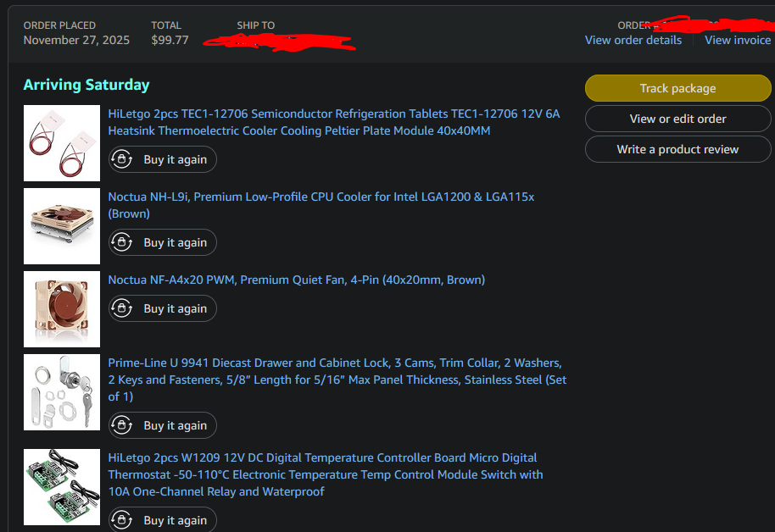Open the Noctua NH-L9i CPU Cooler title link
The image size is (775, 532).
(x=321, y=205)
